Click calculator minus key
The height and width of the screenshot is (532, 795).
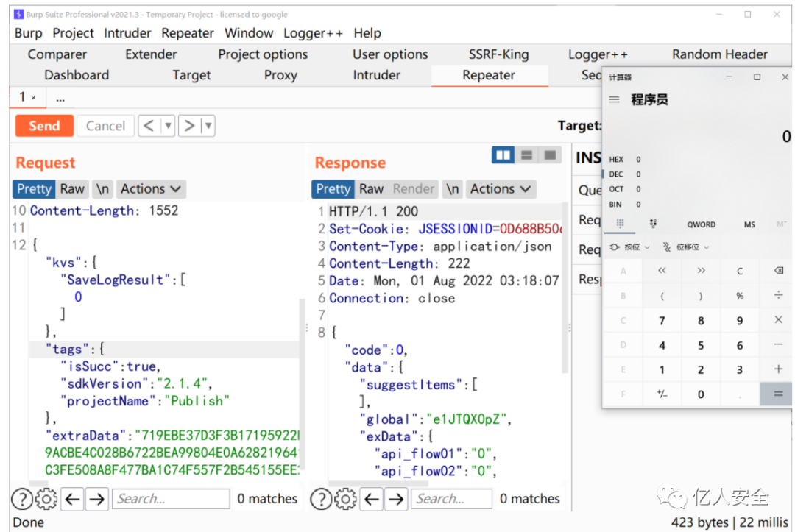coord(779,344)
